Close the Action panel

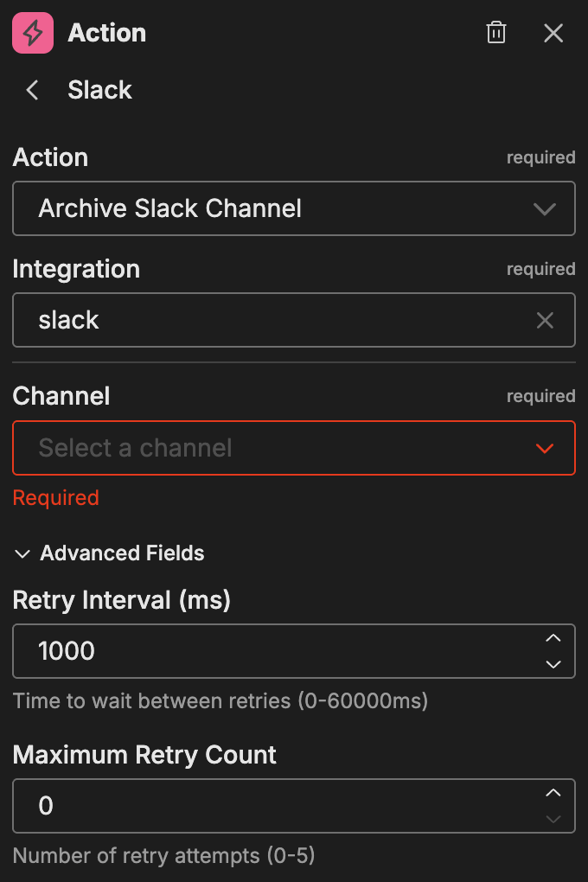(553, 33)
